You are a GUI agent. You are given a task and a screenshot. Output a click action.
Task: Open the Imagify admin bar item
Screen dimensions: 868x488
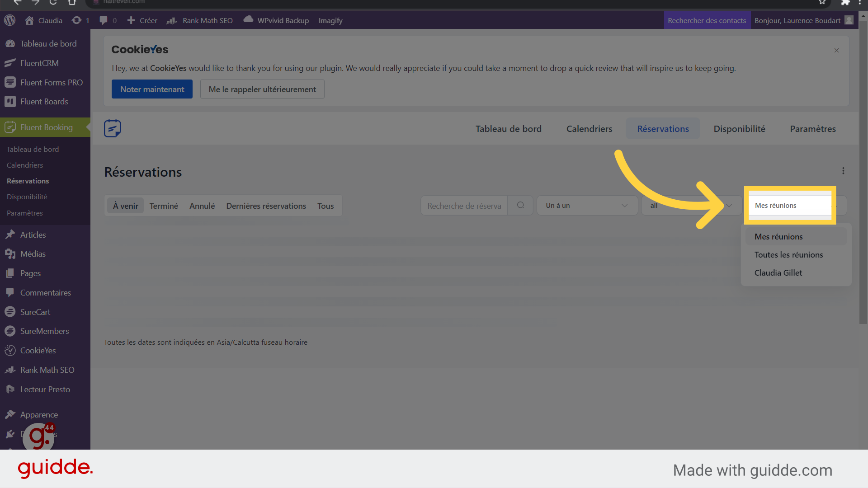(x=330, y=20)
